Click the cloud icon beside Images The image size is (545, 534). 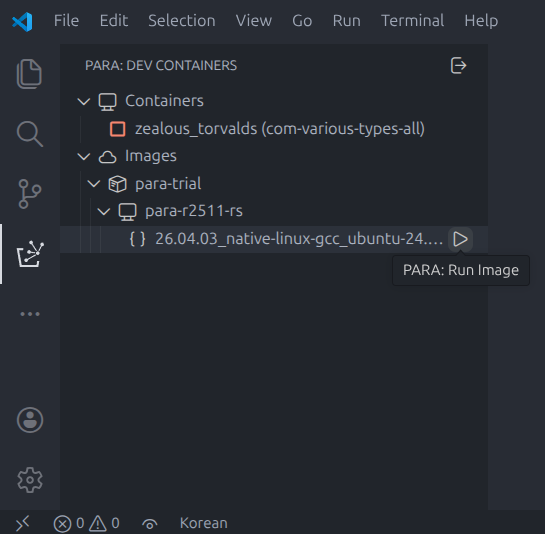click(107, 157)
